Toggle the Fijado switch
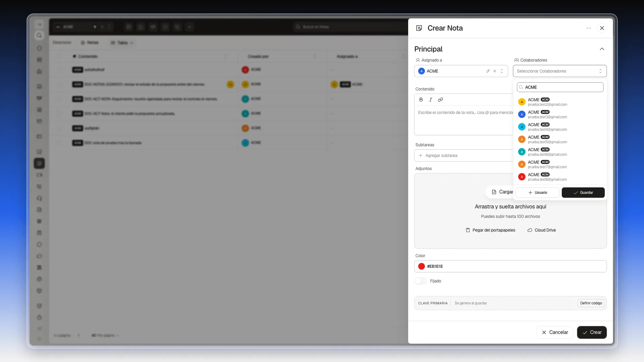 (421, 281)
